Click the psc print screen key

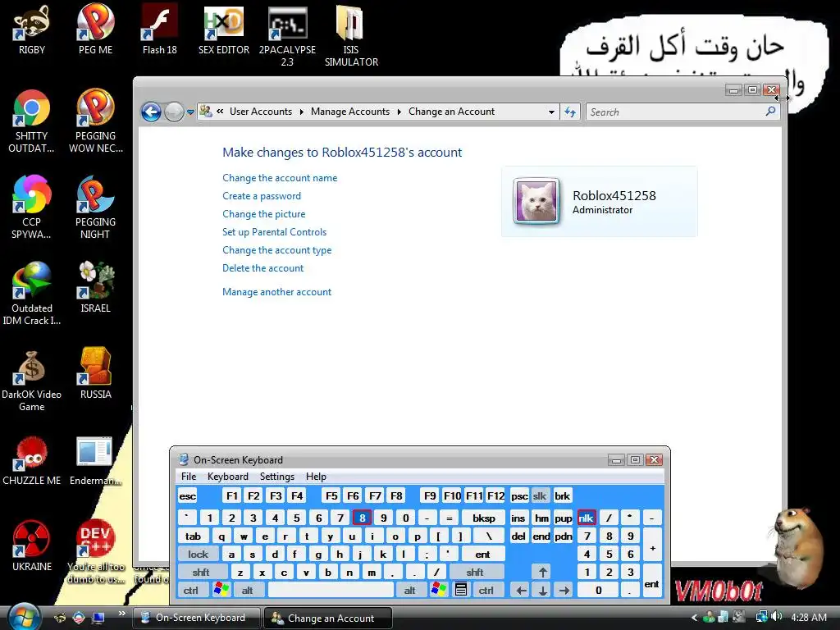519,495
